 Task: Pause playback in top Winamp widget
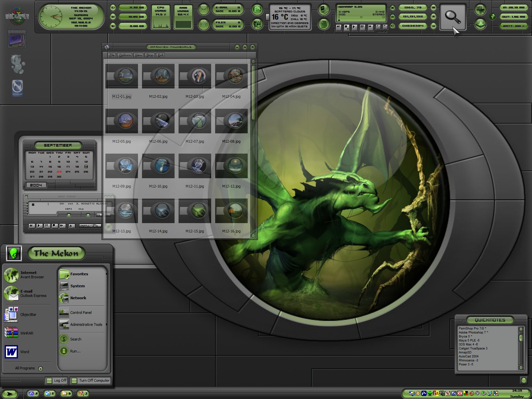[362, 27]
